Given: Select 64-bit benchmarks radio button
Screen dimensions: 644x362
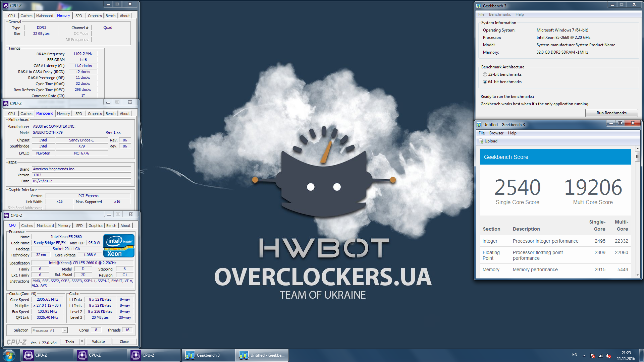Looking at the screenshot, I should (485, 82).
